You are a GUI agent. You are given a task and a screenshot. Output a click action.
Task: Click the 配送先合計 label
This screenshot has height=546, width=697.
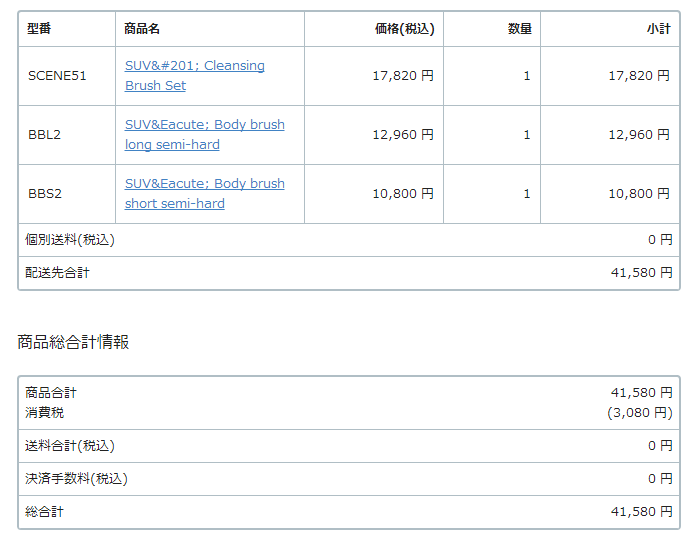[x=57, y=273]
